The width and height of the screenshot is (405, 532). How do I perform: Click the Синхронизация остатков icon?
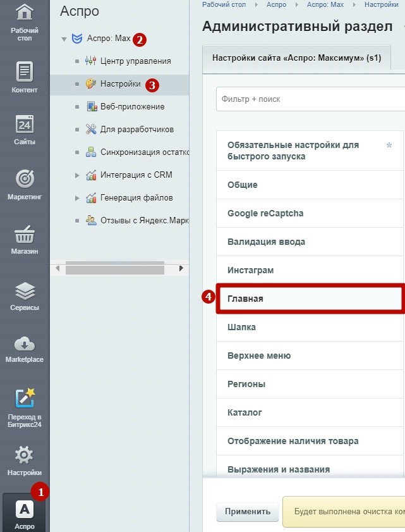pyautogui.click(x=90, y=152)
